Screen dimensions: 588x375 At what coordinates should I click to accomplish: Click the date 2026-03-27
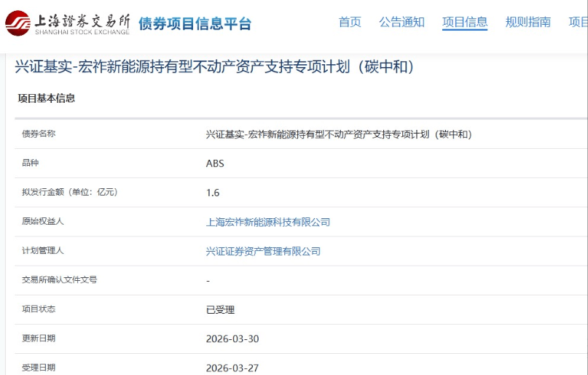[x=232, y=368]
